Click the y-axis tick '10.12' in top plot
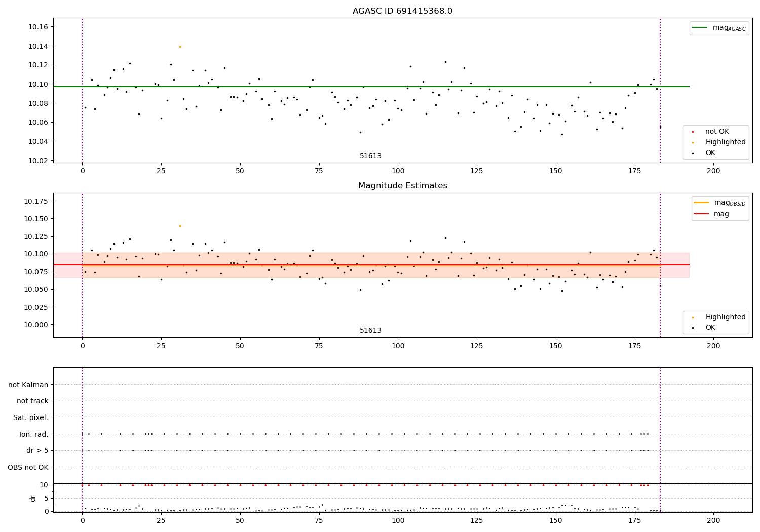760x532 pixels. (38, 65)
